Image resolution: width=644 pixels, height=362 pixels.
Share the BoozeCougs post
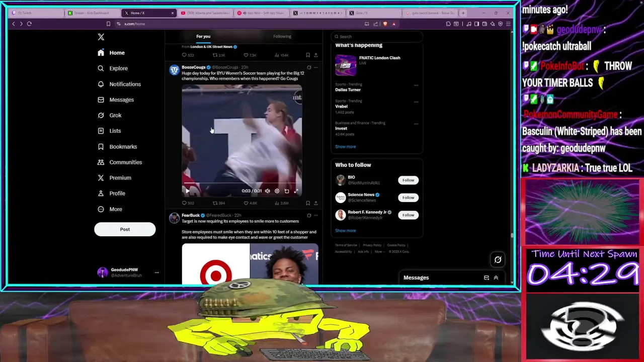point(316,203)
